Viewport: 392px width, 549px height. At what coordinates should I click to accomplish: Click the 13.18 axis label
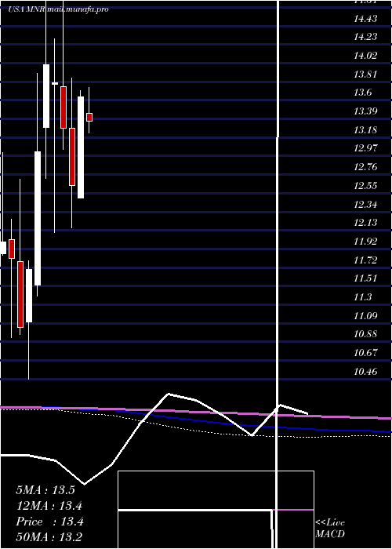tap(365, 130)
